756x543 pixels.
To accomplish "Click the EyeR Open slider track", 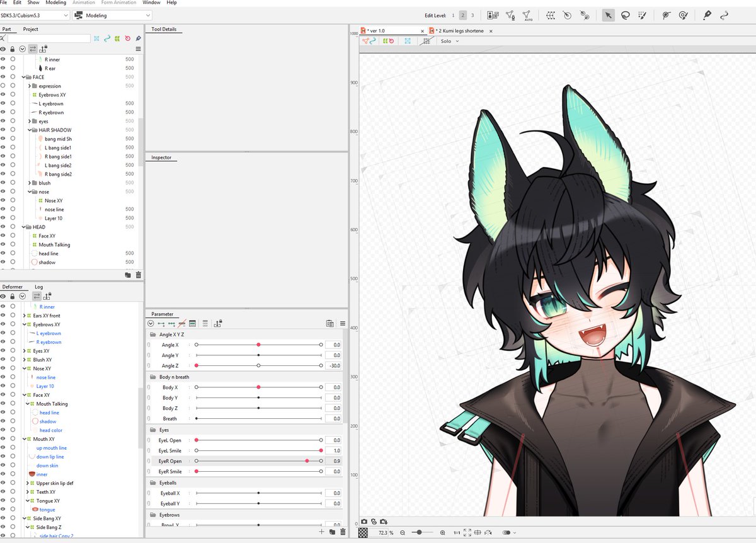I will point(259,461).
